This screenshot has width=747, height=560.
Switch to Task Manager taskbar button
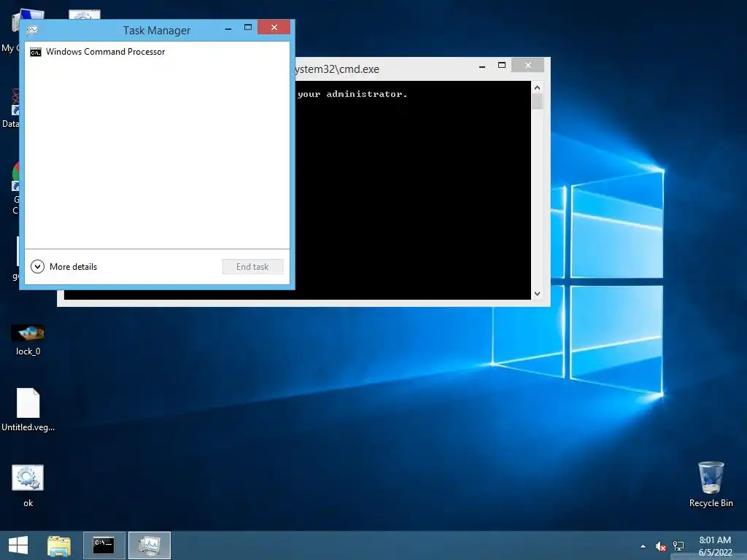pyautogui.click(x=150, y=545)
